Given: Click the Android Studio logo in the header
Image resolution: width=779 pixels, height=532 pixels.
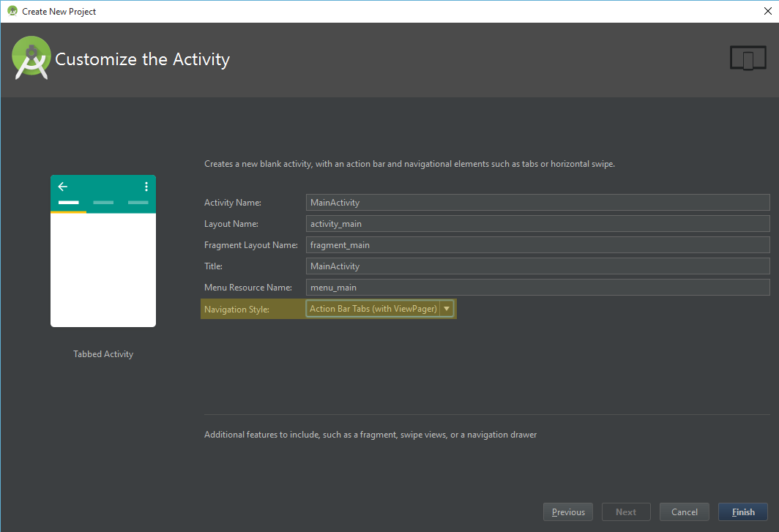Looking at the screenshot, I should (x=31, y=59).
